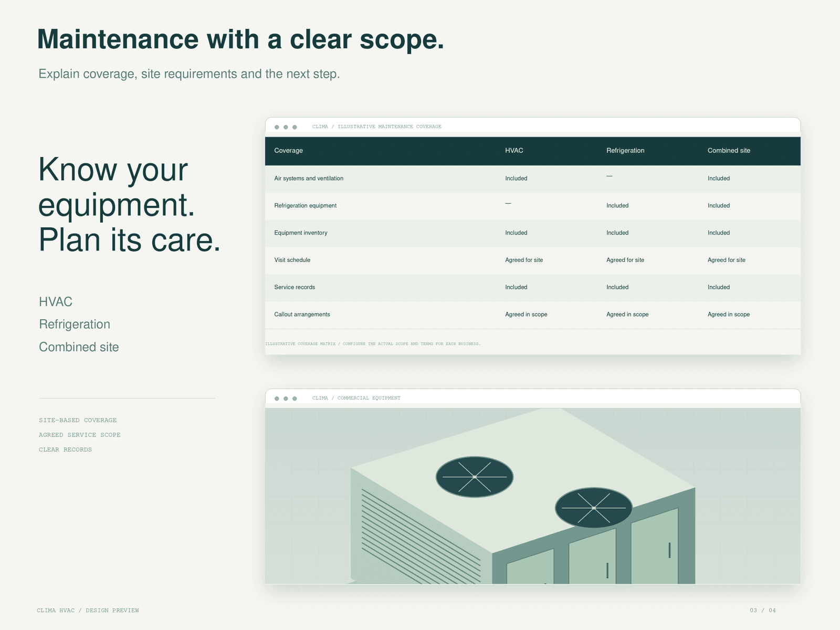Click Included under Refrigeration for Equipment inventory
The height and width of the screenshot is (630, 840).
(617, 233)
